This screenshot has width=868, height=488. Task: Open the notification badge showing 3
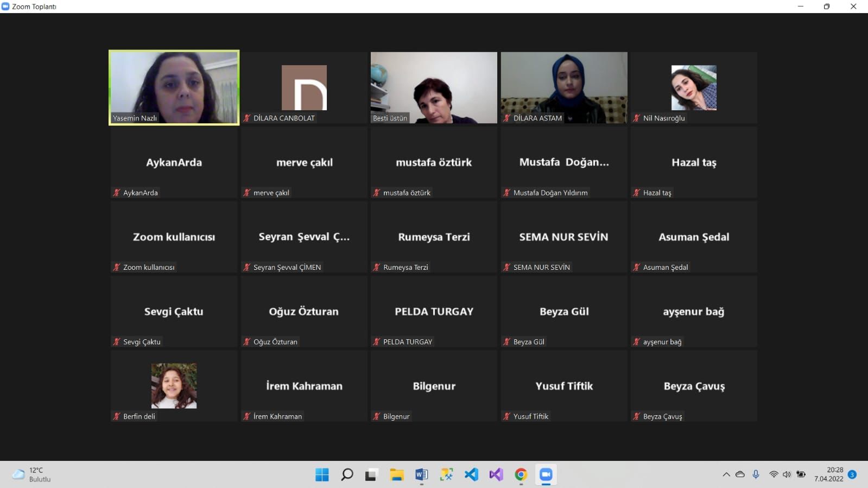(x=852, y=474)
